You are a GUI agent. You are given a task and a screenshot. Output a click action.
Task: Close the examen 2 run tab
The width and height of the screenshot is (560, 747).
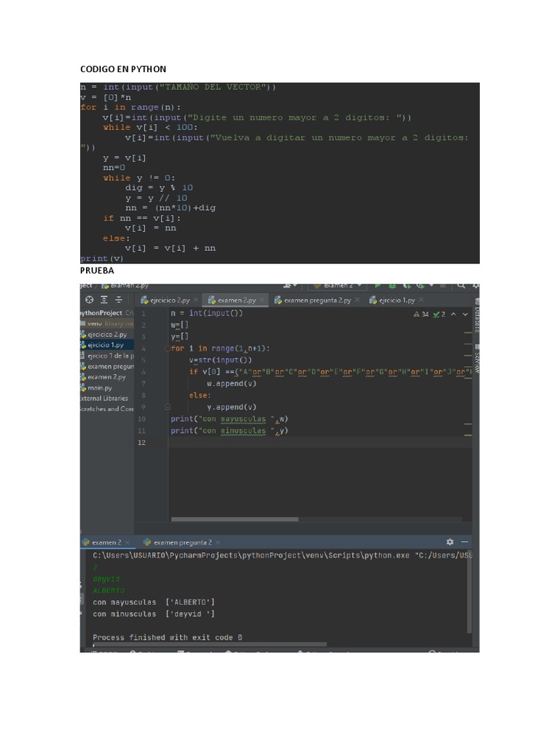[128, 542]
